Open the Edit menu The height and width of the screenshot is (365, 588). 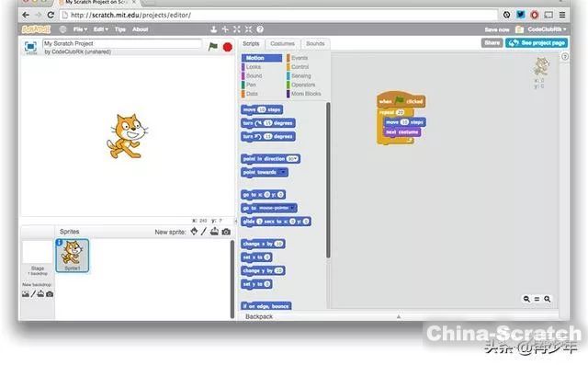click(100, 29)
